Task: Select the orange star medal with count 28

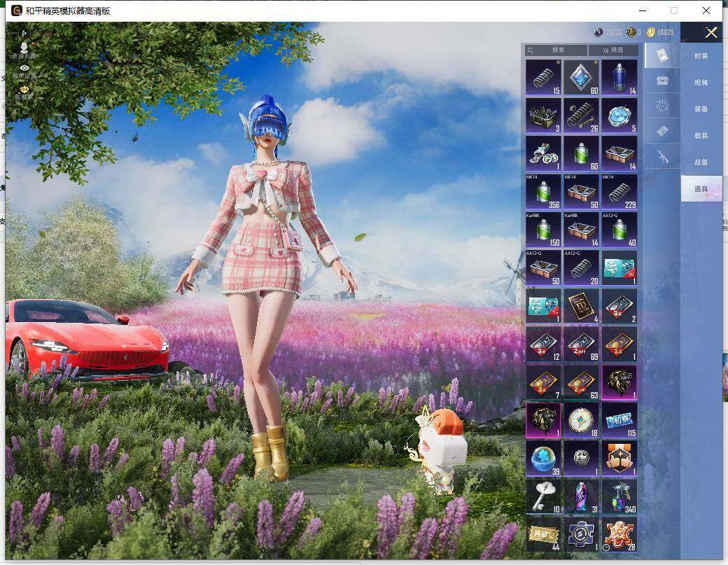Action: coord(619,535)
